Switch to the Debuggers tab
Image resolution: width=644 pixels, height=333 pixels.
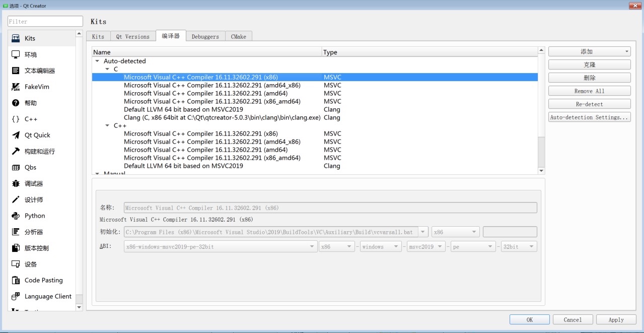click(x=205, y=36)
